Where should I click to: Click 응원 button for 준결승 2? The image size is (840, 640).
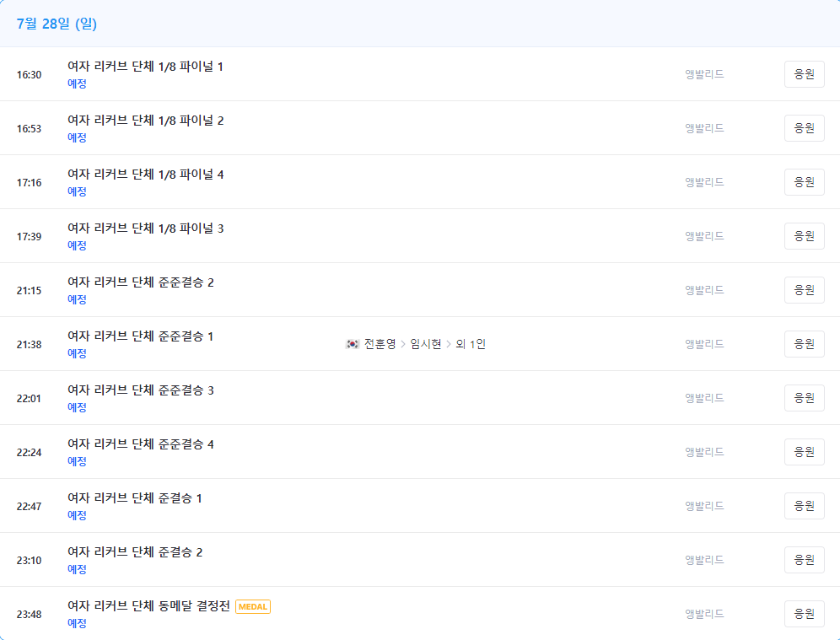coord(804,560)
